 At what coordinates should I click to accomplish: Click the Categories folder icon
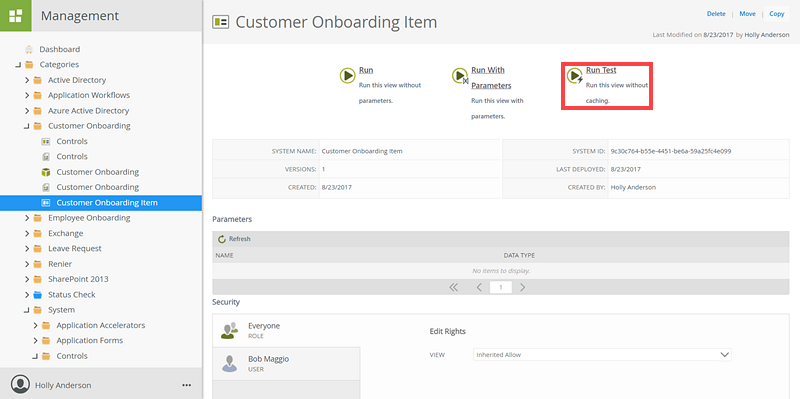[x=29, y=65]
